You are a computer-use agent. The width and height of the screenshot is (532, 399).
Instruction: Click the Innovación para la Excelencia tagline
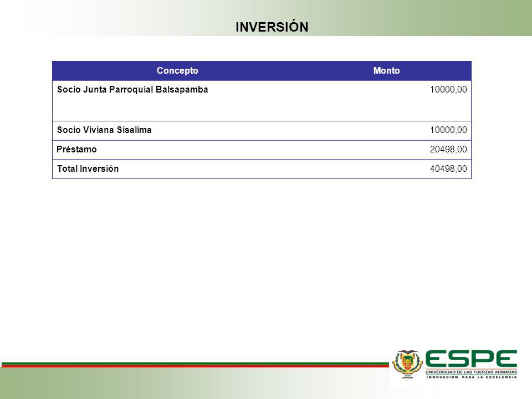[x=471, y=377]
